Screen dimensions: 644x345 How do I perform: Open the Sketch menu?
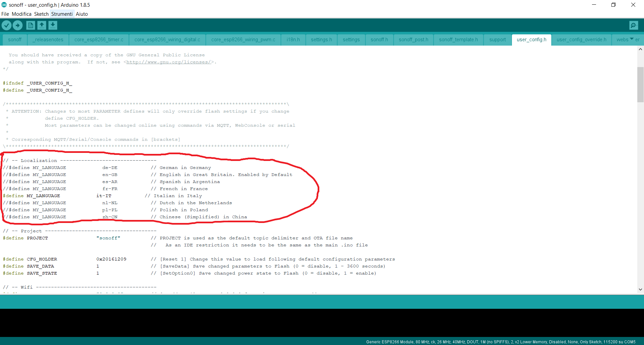pyautogui.click(x=41, y=14)
